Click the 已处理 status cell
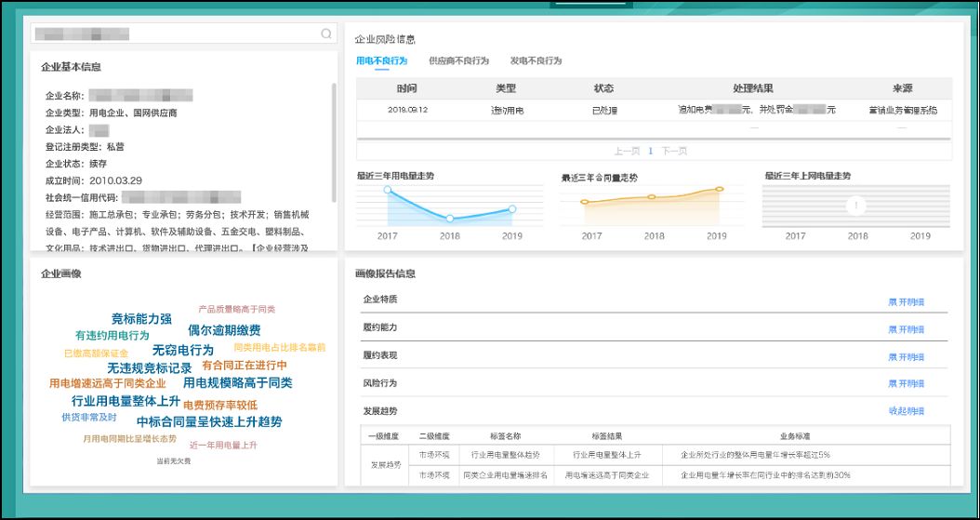 coord(604,110)
